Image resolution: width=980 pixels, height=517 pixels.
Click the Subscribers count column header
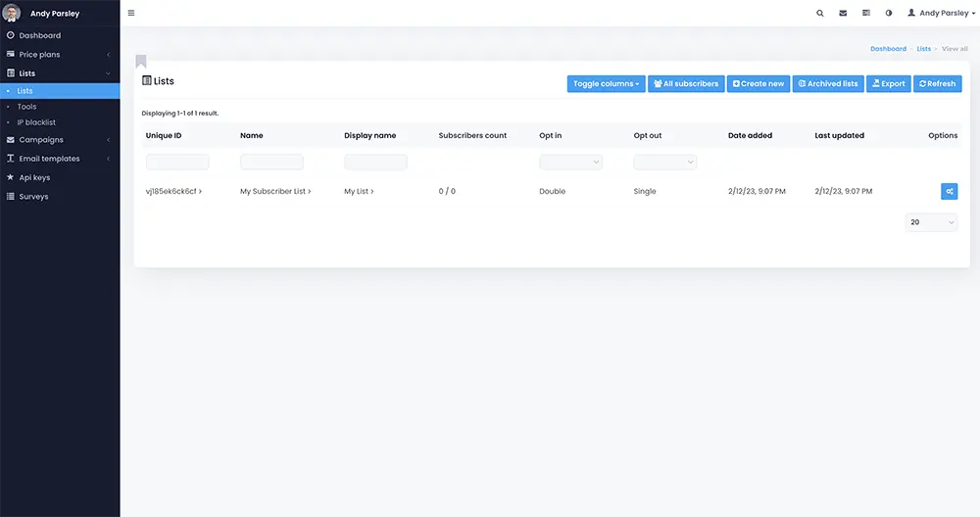(472, 135)
